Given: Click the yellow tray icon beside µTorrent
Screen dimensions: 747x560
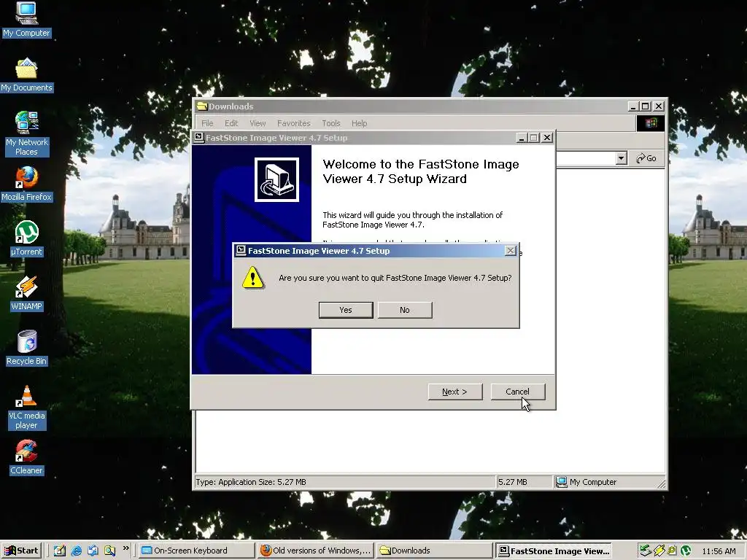Looking at the screenshot, I should (672, 551).
